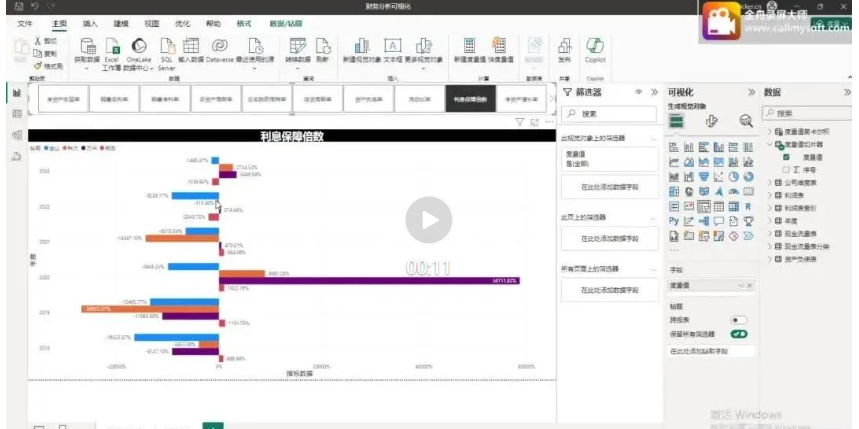Click the 快度量值 quick measure icon
859x429 pixels.
tap(500, 46)
